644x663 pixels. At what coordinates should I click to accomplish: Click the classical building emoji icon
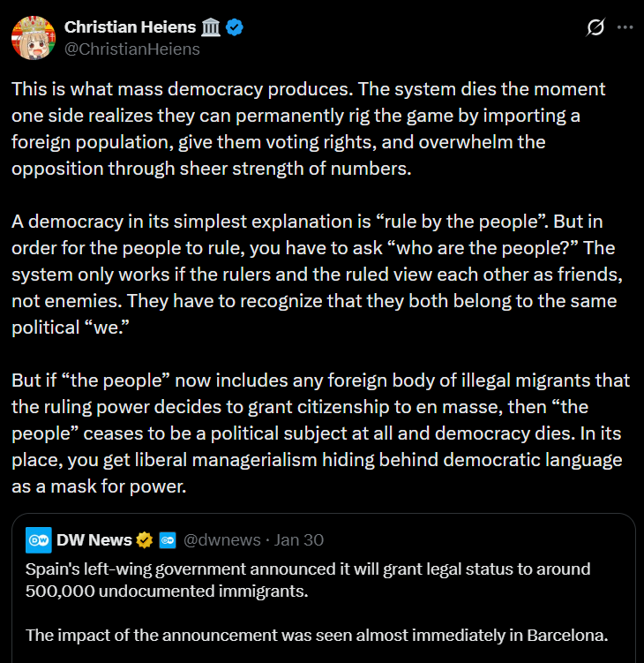pyautogui.click(x=212, y=28)
